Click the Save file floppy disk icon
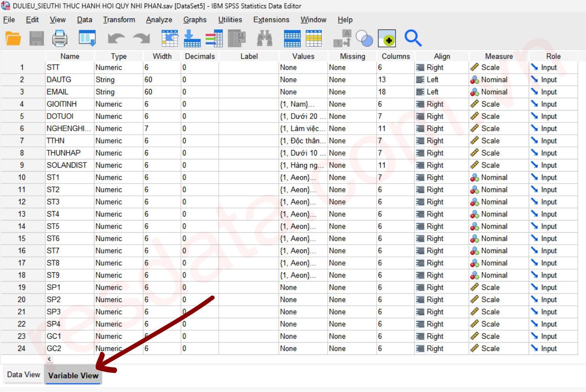586x392 pixels. pyautogui.click(x=37, y=38)
